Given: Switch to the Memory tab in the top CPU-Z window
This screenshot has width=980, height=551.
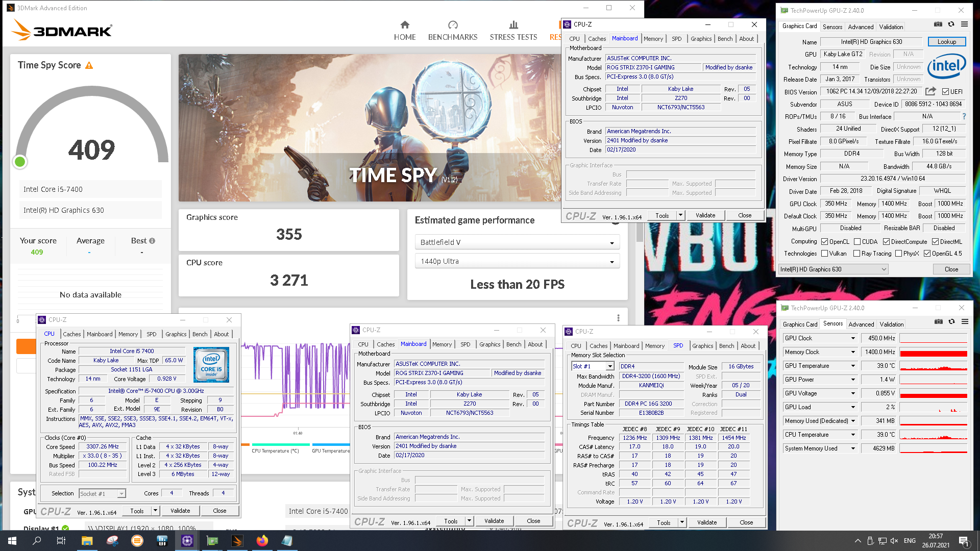Looking at the screenshot, I should (653, 39).
